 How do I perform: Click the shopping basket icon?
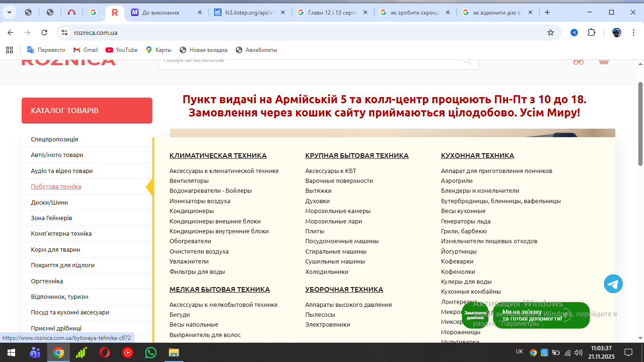[603, 62]
